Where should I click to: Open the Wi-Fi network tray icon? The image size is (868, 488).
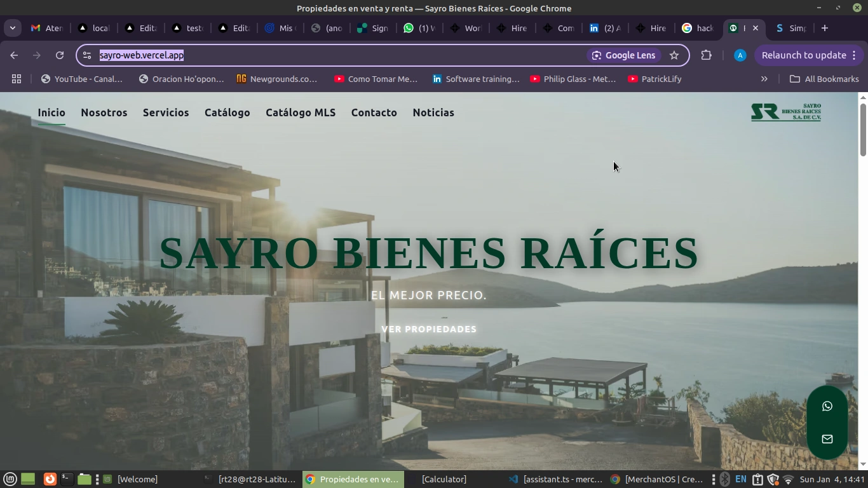tap(788, 479)
